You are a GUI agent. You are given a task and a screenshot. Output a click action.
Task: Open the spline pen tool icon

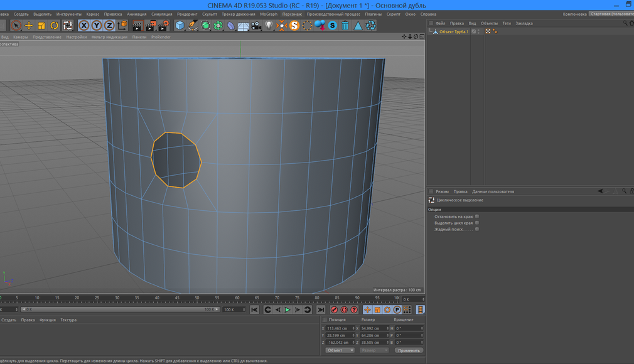[193, 26]
